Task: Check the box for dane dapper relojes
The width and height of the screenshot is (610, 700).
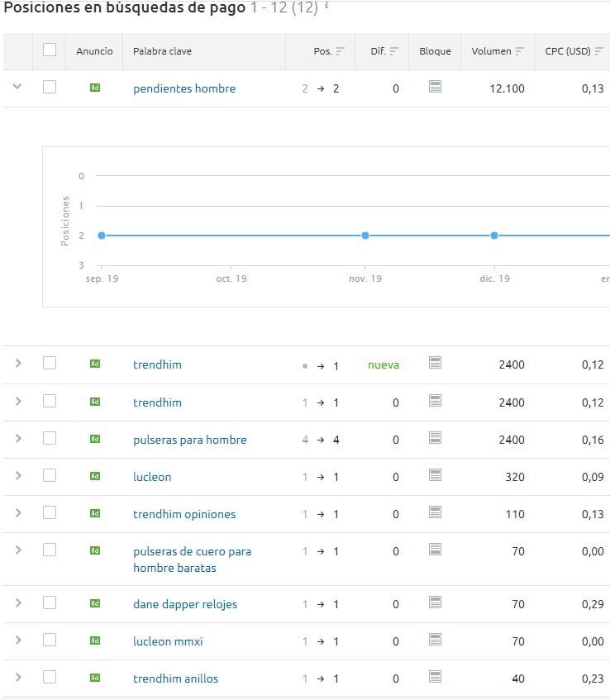Action: coord(50,602)
